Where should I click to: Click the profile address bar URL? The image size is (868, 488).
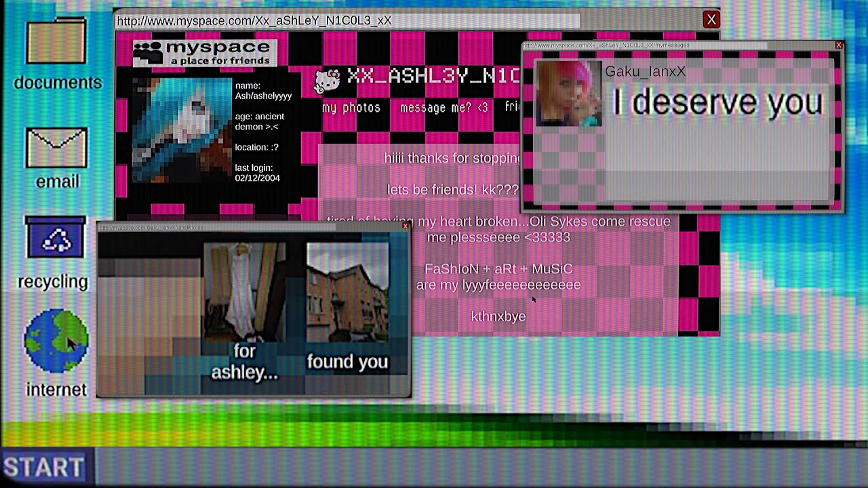(349, 21)
